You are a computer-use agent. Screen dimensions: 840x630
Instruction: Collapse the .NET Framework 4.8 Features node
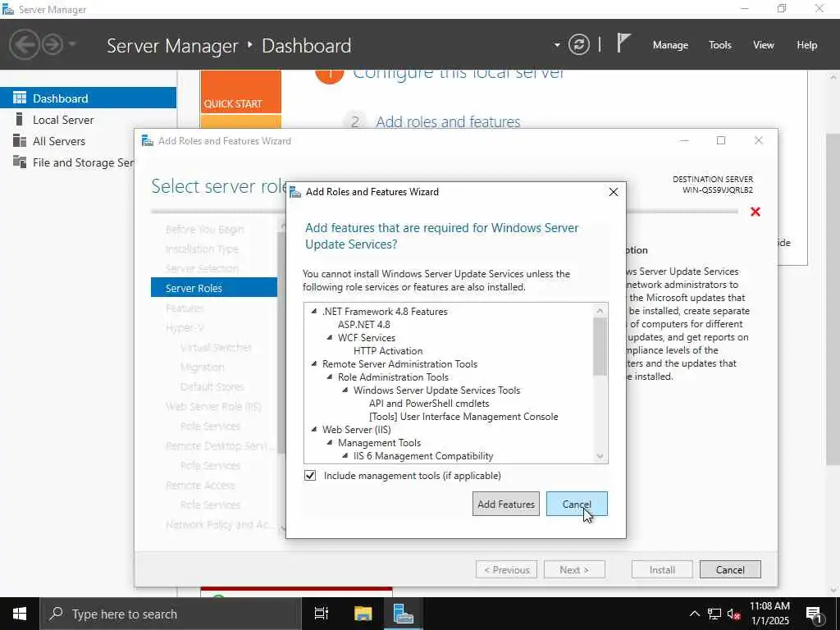(314, 311)
